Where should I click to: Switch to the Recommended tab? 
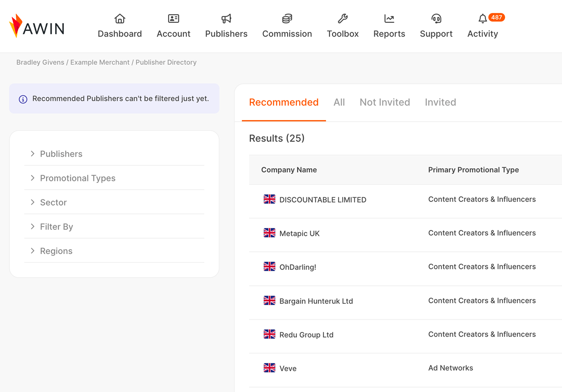click(284, 102)
